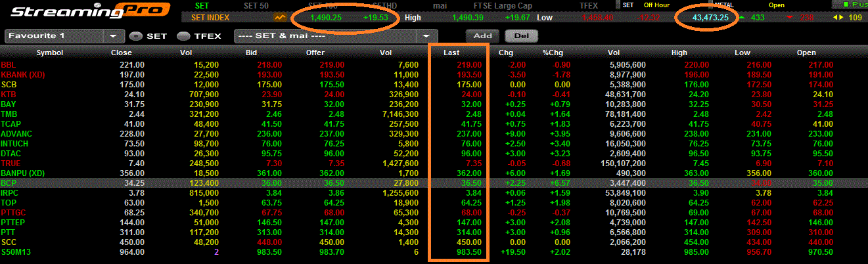Sort by the Open column header
This screenshot has width=868, height=264.
pyautogui.click(x=806, y=53)
